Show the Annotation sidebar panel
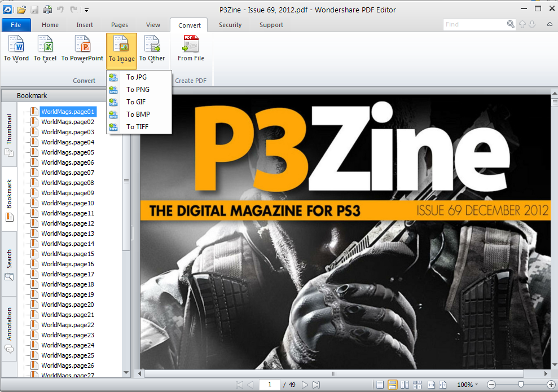The image size is (558, 392). click(x=8, y=325)
